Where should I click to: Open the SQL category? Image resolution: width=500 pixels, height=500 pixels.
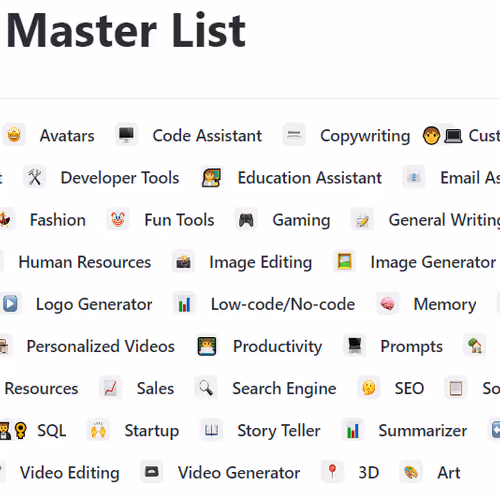(52, 431)
